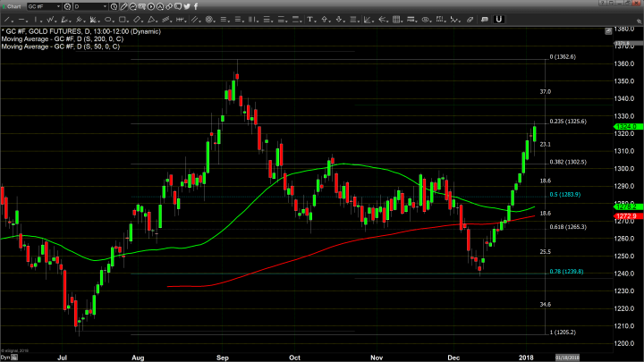This screenshot has width=644, height=362.
Task: Select the rectangle drawing tool
Action: (122, 18)
